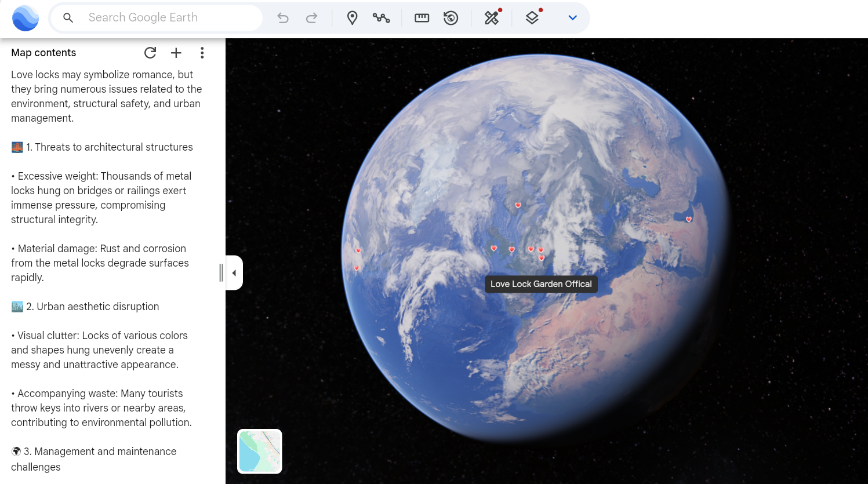Click the Redo arrow in toolbar

coord(311,18)
